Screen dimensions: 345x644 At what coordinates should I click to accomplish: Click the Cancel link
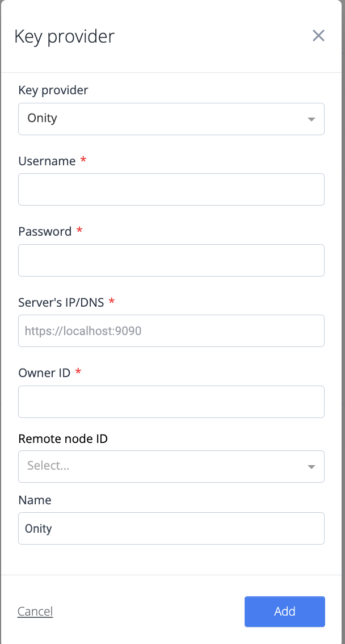35,611
